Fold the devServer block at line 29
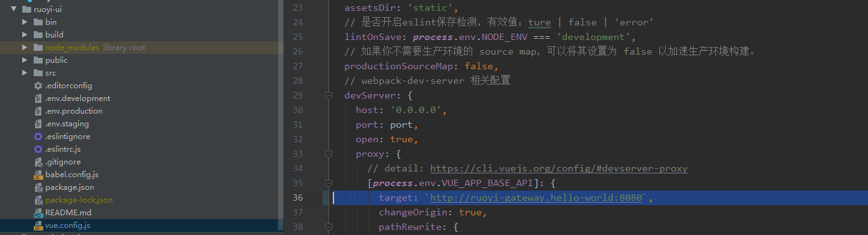Viewport: 868px width, 235px height. coord(328,95)
